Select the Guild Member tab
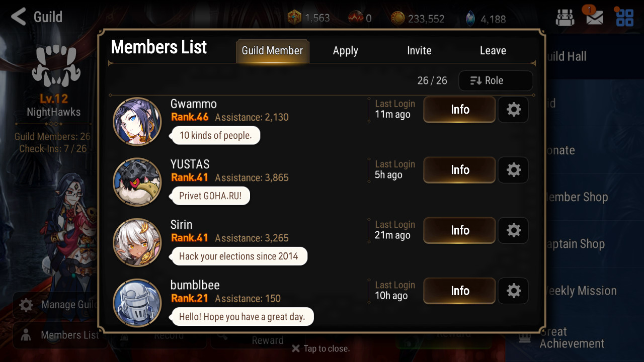This screenshot has height=362, width=644. click(x=272, y=51)
